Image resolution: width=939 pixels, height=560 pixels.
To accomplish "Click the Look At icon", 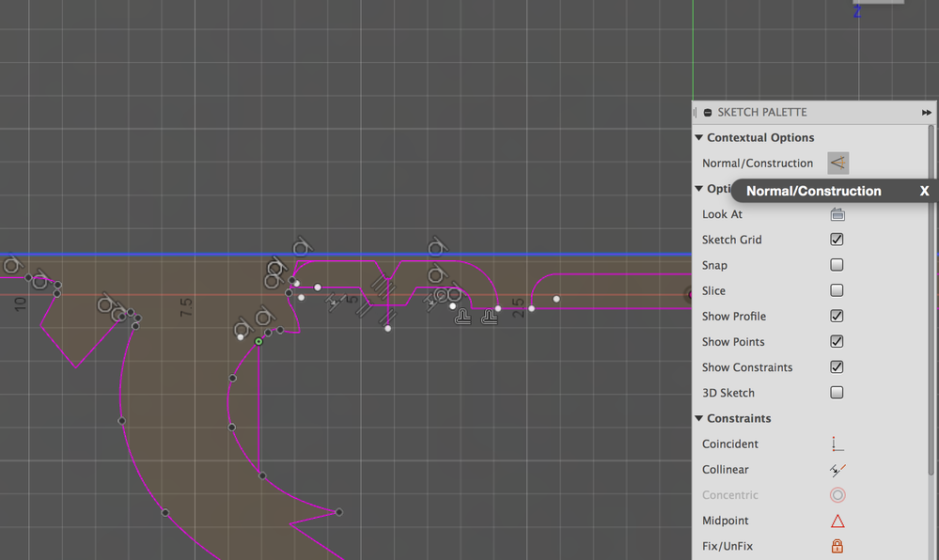I will [x=837, y=214].
